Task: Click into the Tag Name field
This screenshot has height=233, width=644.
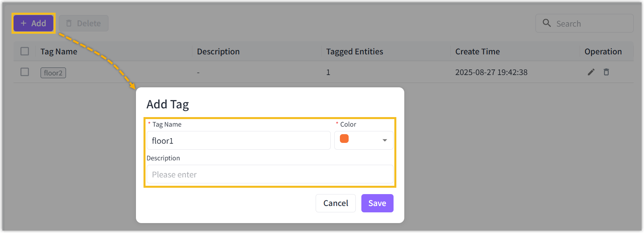Action: (x=239, y=141)
